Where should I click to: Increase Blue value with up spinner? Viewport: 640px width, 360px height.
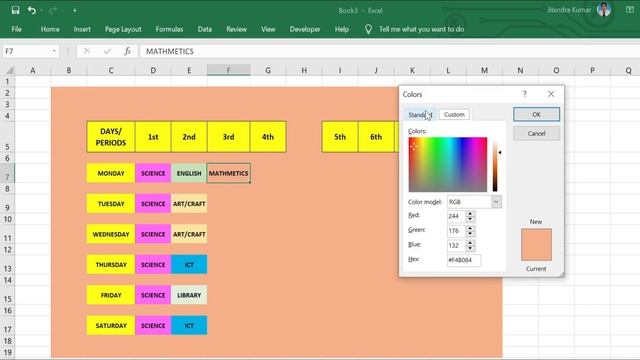(x=470, y=243)
